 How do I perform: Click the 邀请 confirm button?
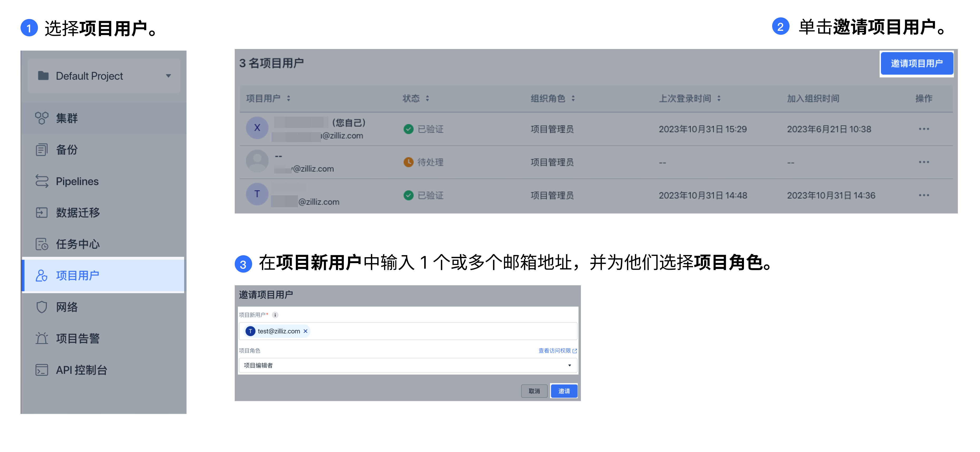(x=564, y=391)
